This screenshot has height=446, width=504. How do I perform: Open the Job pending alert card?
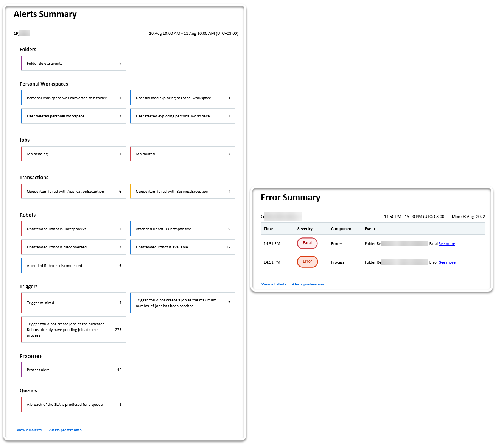(73, 154)
